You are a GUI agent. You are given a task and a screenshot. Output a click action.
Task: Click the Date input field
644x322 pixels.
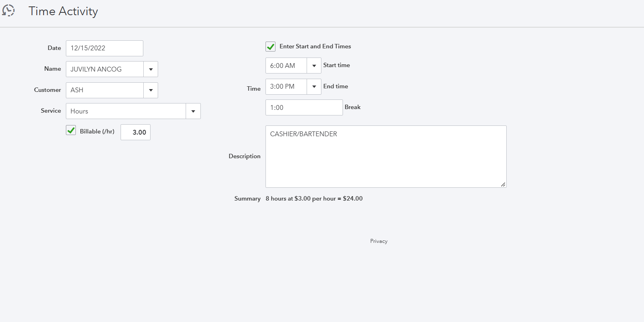104,48
